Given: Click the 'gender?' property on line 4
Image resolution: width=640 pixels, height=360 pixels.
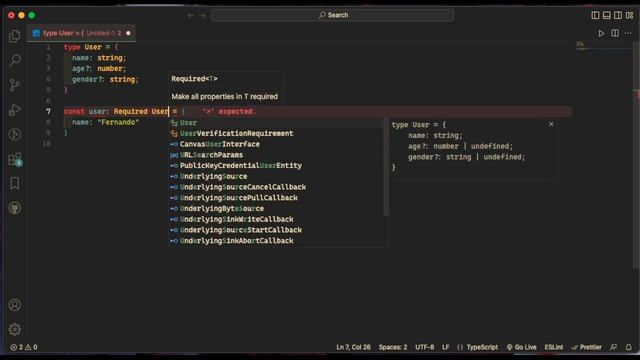Looking at the screenshot, I should point(88,79).
